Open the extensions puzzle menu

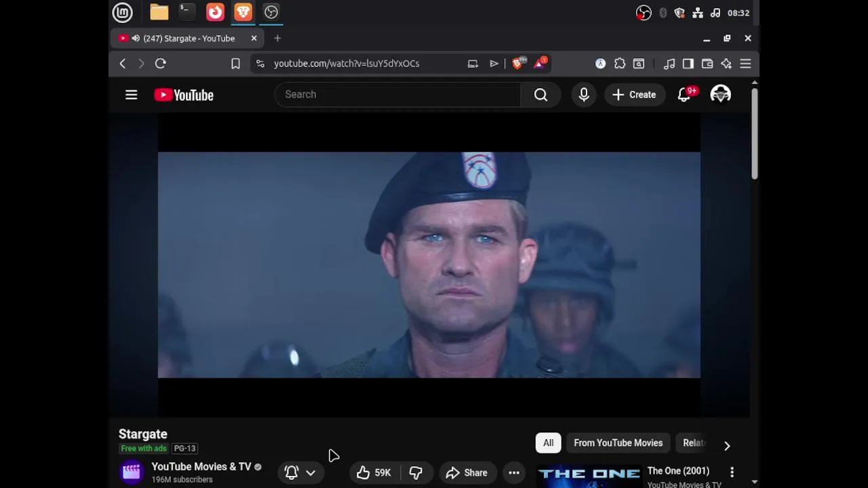click(620, 63)
